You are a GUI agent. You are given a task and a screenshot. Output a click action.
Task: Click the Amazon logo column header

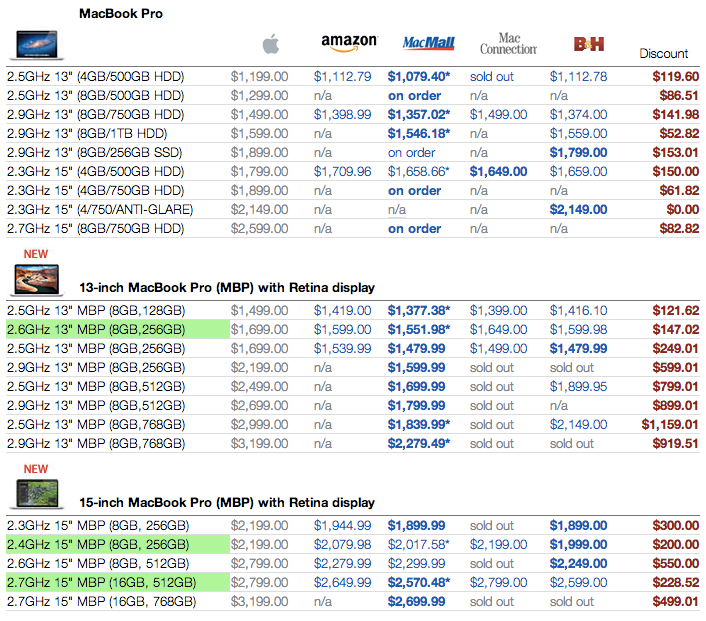pyautogui.click(x=349, y=43)
